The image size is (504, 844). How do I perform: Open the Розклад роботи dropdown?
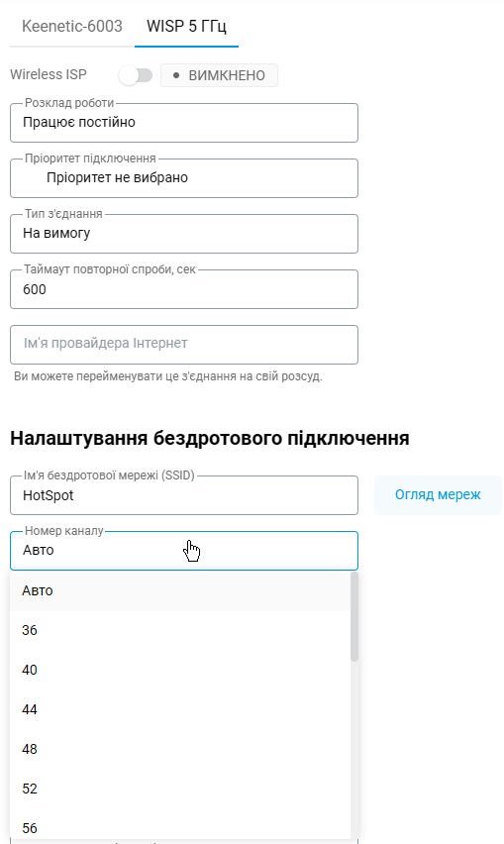pyautogui.click(x=184, y=123)
